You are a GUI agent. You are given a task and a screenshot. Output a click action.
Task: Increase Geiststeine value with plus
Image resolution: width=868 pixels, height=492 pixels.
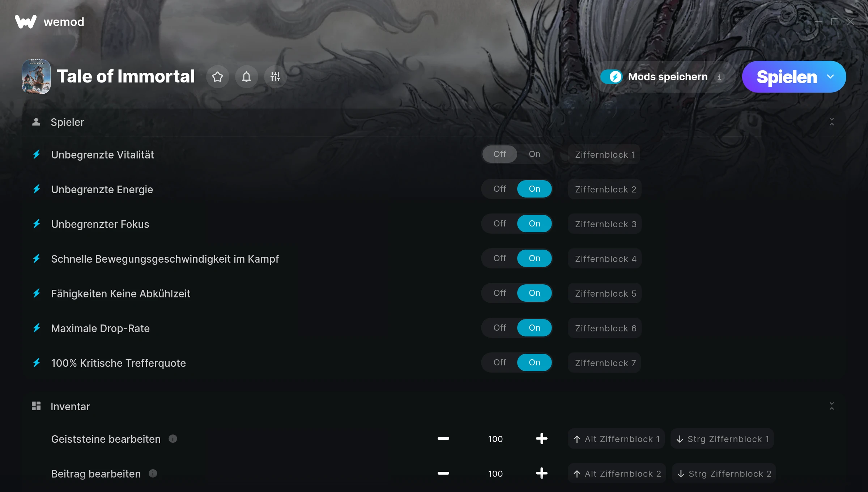pos(541,439)
